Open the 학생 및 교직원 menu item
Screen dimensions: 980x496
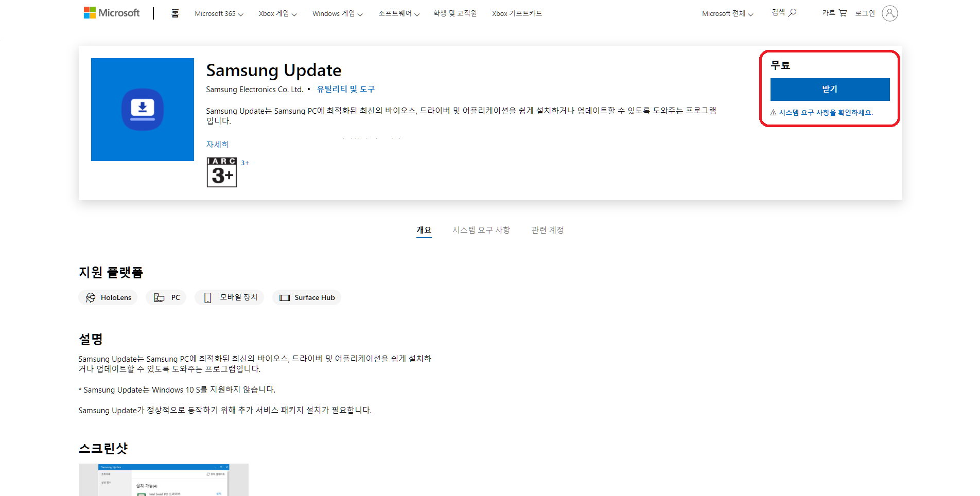(x=455, y=13)
